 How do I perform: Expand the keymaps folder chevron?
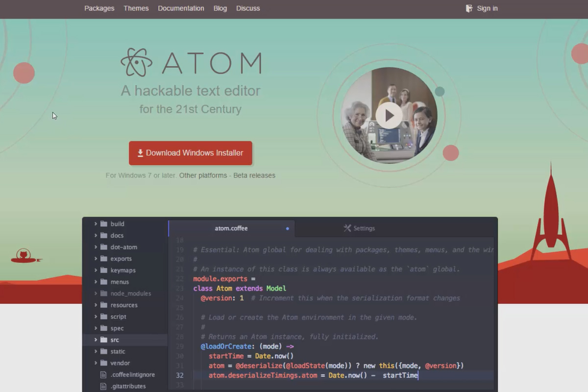pyautogui.click(x=96, y=270)
